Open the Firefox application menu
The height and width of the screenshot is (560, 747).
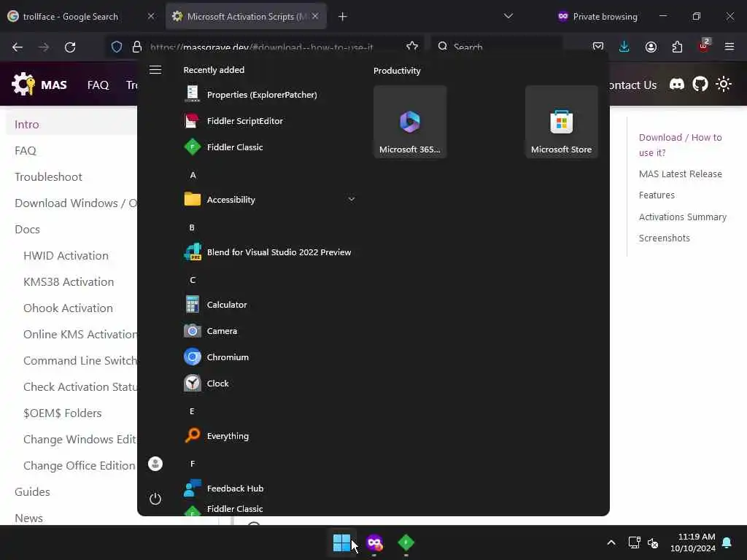(729, 47)
